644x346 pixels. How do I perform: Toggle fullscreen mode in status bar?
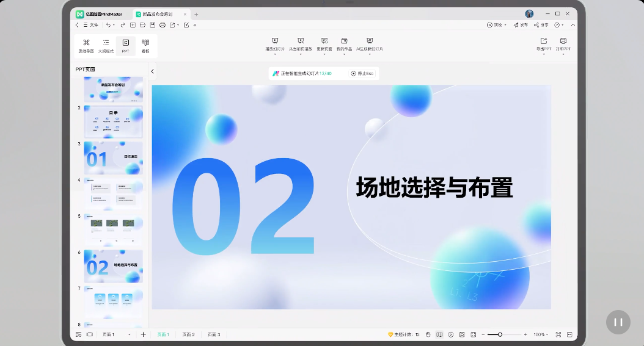558,334
